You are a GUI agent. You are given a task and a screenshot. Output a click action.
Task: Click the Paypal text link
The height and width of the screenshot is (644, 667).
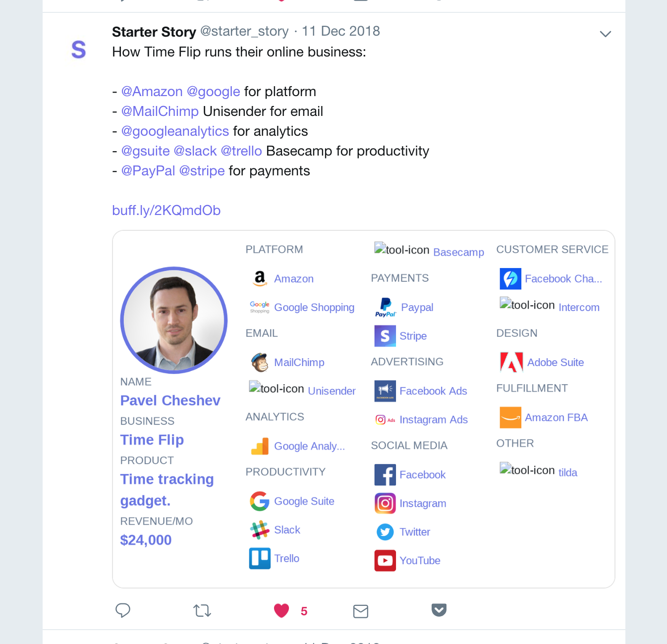pos(417,307)
